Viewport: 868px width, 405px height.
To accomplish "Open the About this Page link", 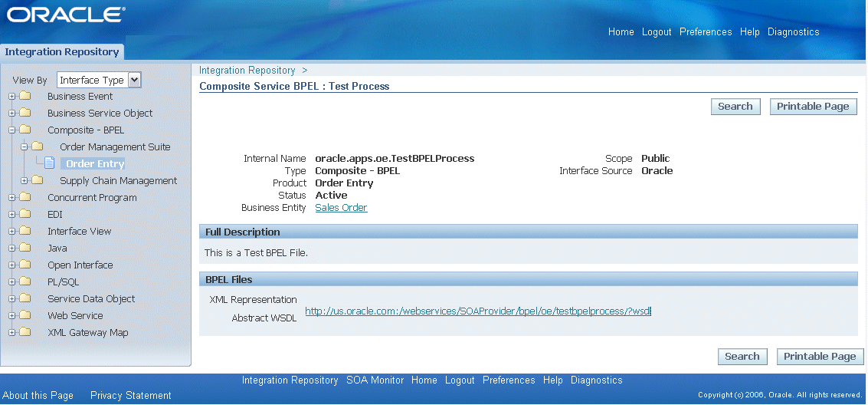I will click(38, 396).
